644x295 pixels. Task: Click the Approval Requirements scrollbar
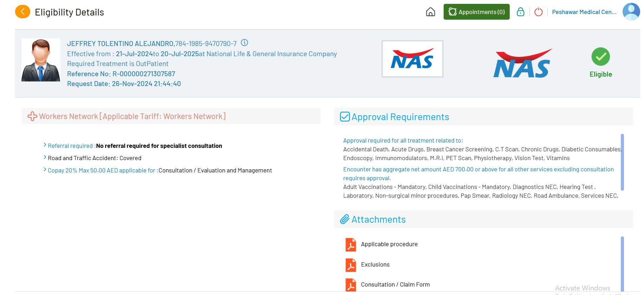pyautogui.click(x=622, y=162)
